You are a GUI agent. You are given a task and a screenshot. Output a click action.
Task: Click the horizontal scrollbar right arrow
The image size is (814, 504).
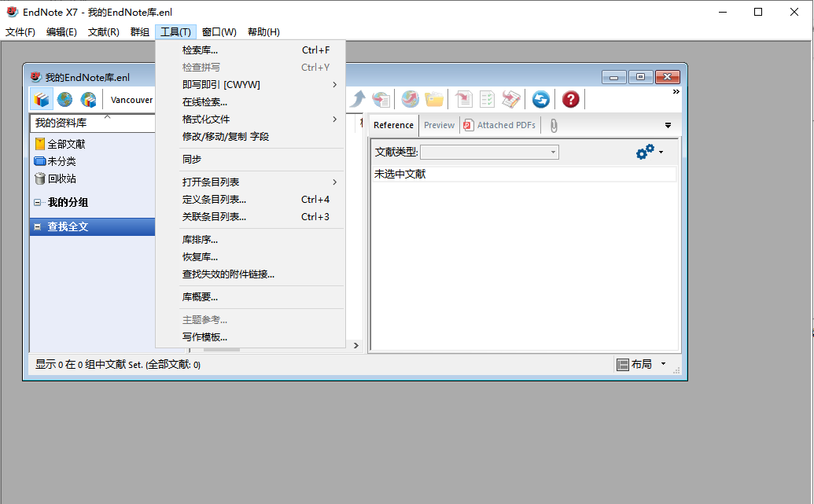pos(356,346)
